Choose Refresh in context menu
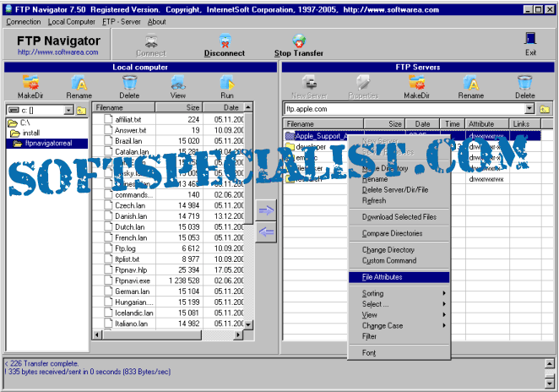The height and width of the screenshot is (392, 559). [399, 200]
